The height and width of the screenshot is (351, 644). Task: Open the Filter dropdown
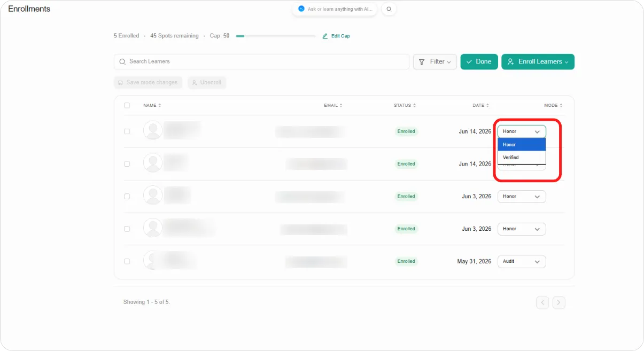(x=435, y=62)
